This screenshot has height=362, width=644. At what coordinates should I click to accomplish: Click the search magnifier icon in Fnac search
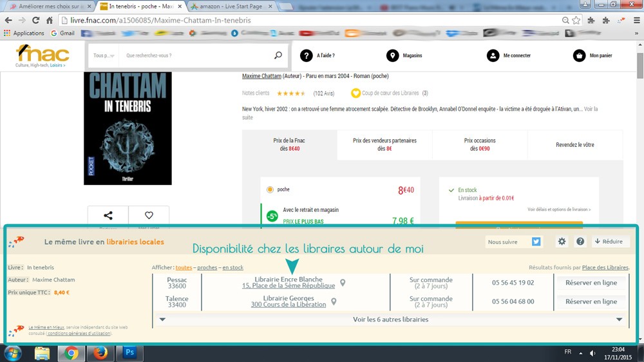pyautogui.click(x=278, y=55)
